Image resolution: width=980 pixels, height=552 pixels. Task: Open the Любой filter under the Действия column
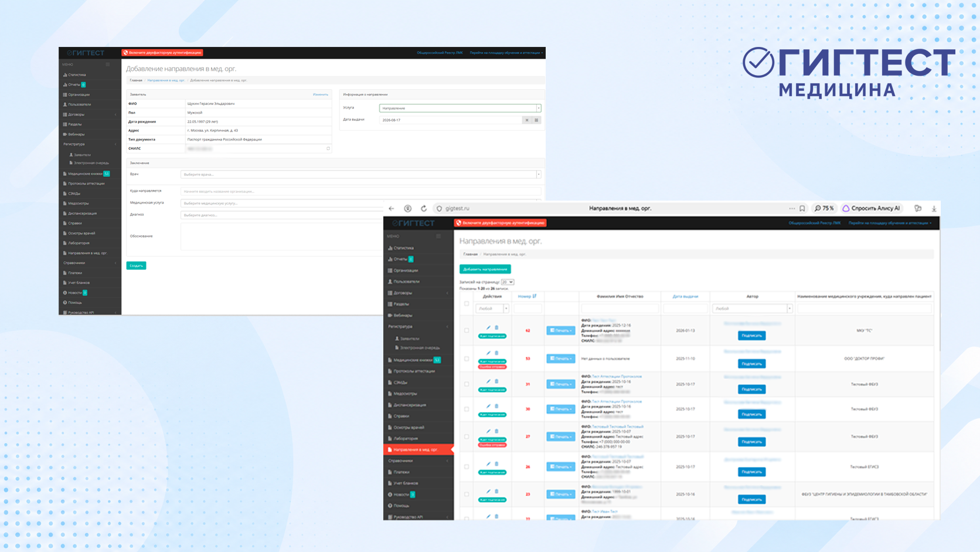[492, 309]
